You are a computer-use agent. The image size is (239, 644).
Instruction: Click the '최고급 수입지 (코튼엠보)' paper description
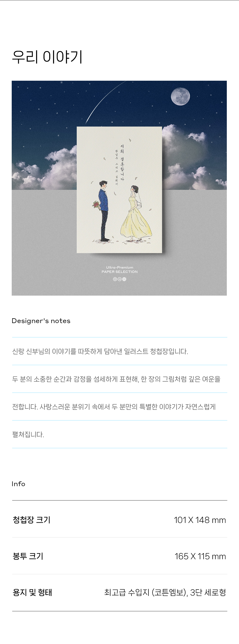point(146,592)
